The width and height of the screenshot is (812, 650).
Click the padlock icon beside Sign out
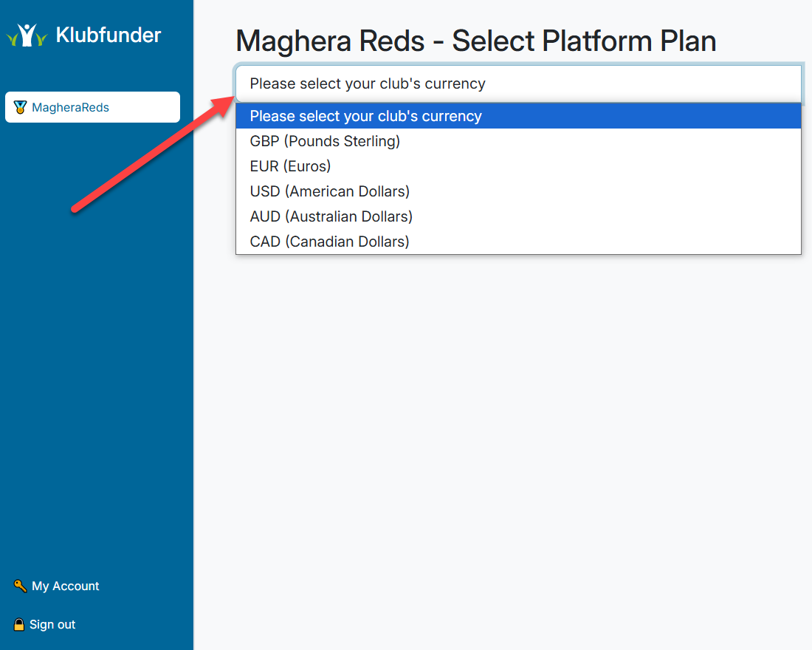coord(20,624)
